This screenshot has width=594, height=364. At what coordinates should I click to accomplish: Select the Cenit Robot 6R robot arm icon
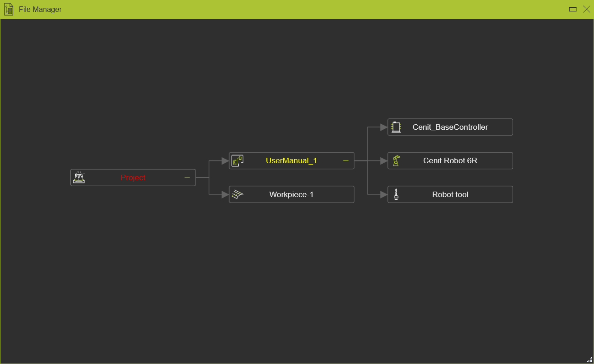click(x=396, y=160)
